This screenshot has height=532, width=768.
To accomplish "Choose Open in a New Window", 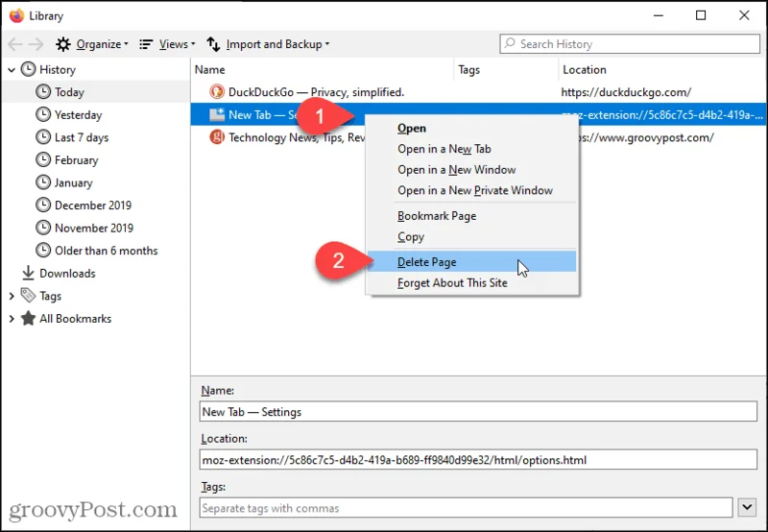I will coord(471,170).
